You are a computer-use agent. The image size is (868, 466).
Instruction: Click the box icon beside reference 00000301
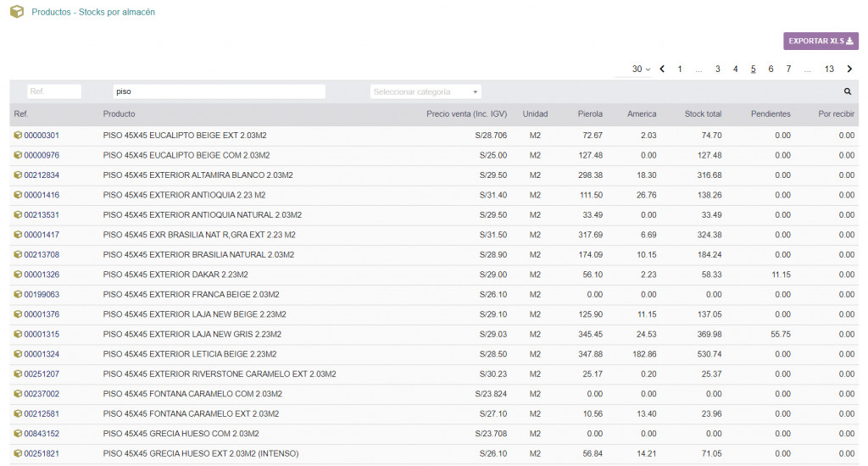(17, 136)
